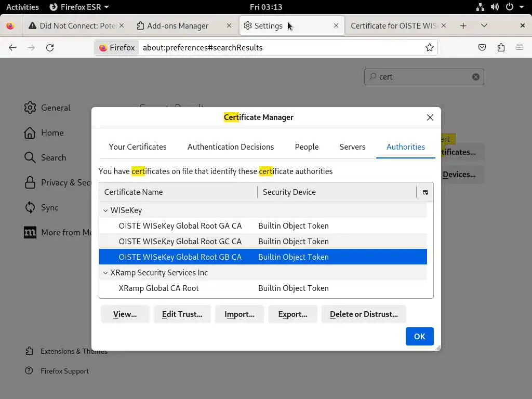Click Delete or Distrust... button

(364, 314)
